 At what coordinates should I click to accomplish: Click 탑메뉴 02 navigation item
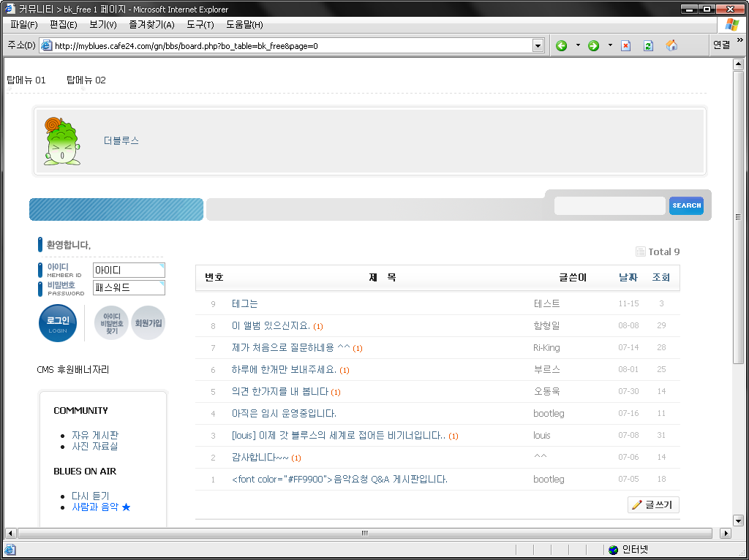click(x=86, y=80)
